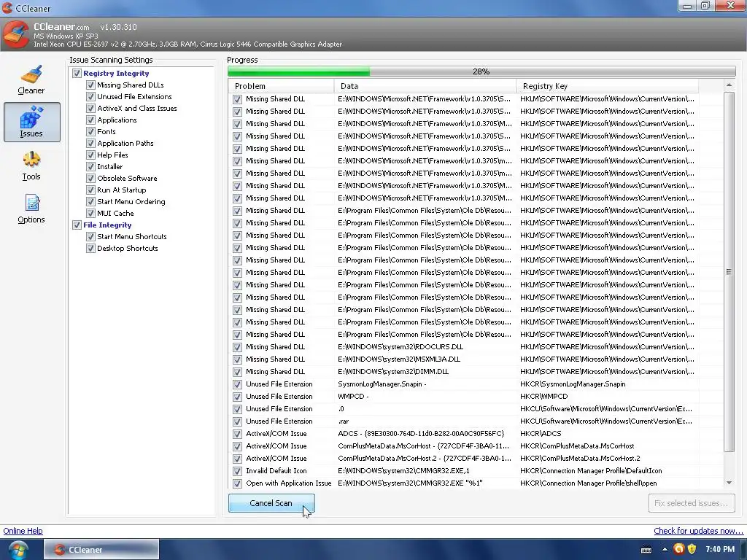Toggle the MUI Cache checkbox
The height and width of the screenshot is (560, 747).
[x=90, y=214]
